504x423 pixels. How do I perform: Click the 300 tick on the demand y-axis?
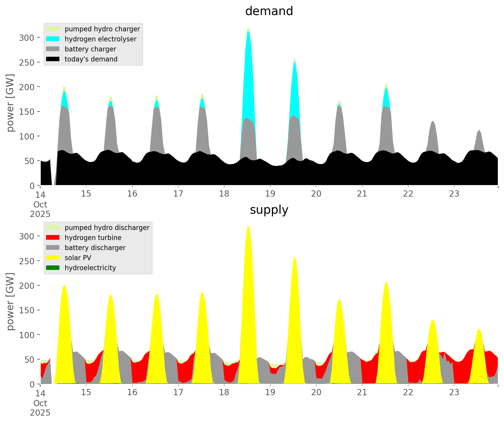[27, 38]
